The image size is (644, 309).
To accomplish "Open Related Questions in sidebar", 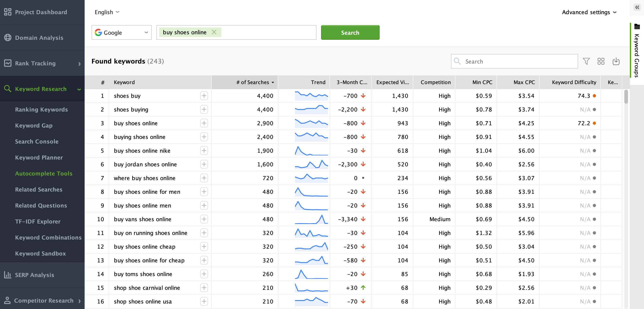I will 41,205.
